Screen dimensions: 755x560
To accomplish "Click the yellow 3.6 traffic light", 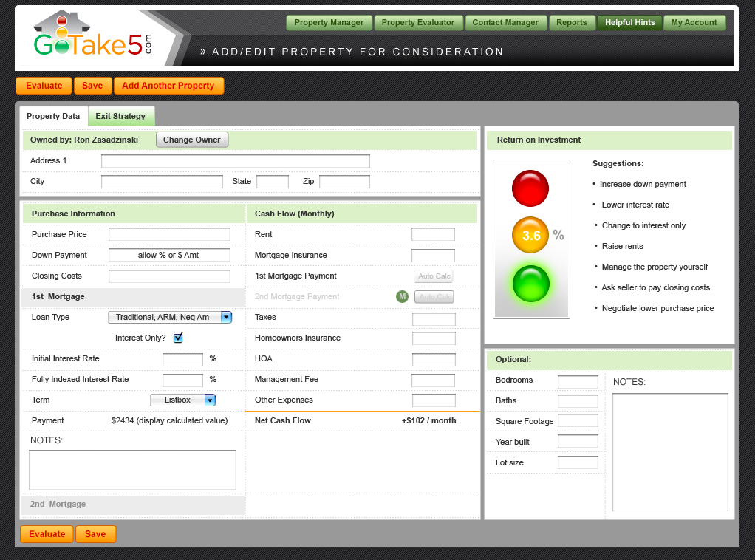I will pos(530,235).
